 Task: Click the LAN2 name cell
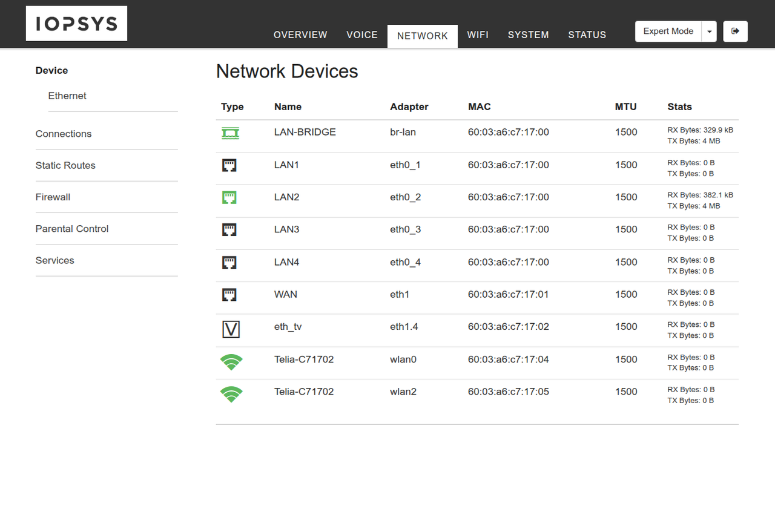coord(287,197)
